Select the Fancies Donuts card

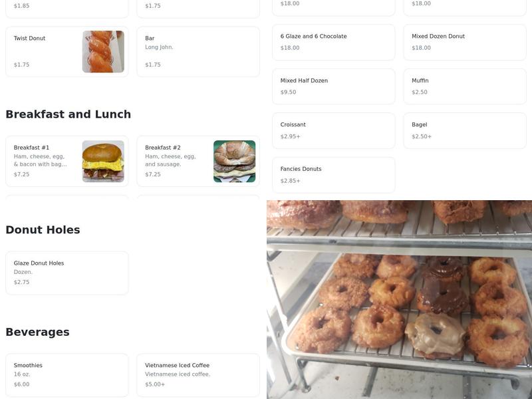[334, 175]
